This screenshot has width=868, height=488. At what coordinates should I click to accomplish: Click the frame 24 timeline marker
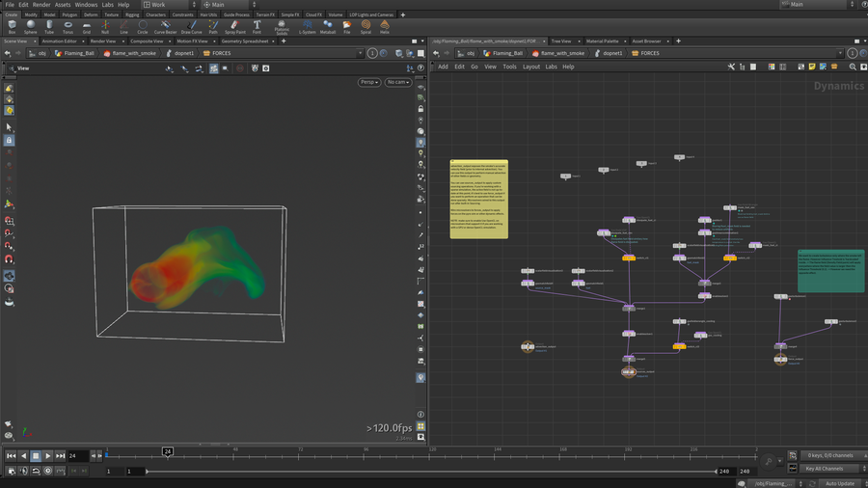click(168, 451)
